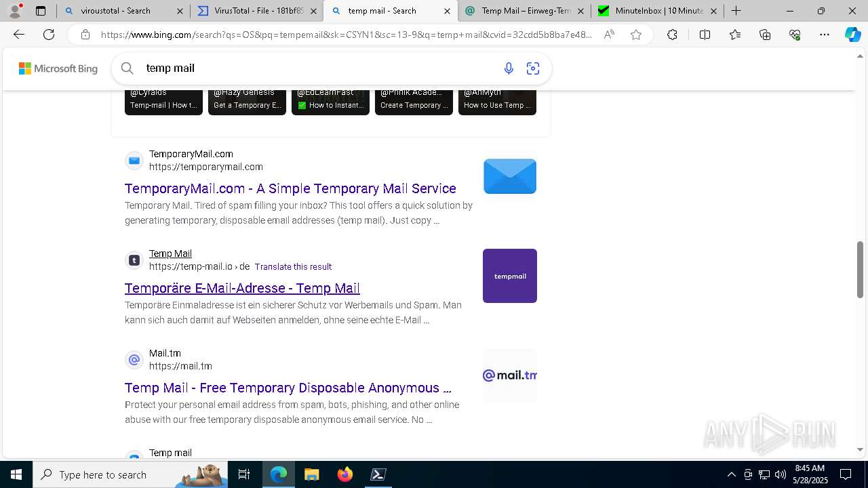
Task: Open the Favorites list icon
Action: click(735, 35)
